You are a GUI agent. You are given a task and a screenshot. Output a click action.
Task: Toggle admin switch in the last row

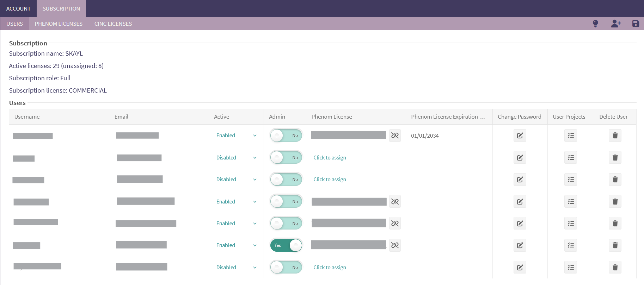pos(286,268)
